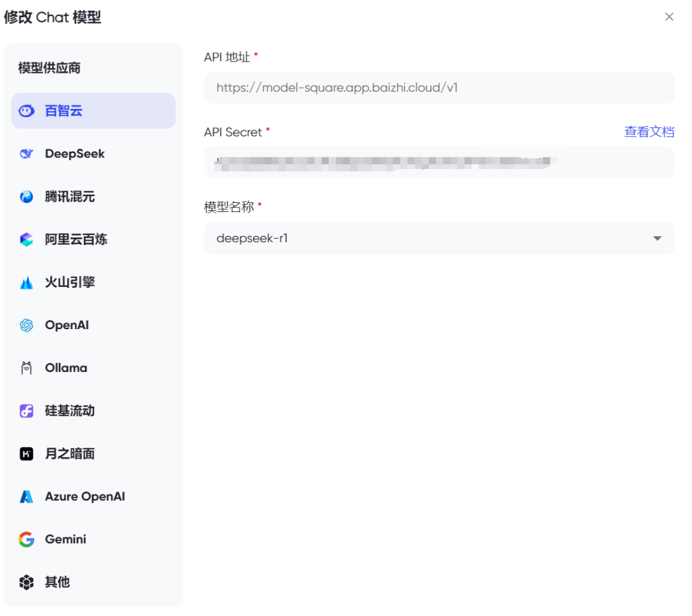This screenshot has width=692, height=616.
Task: Click the 模型名称 field label
Action: (x=229, y=207)
